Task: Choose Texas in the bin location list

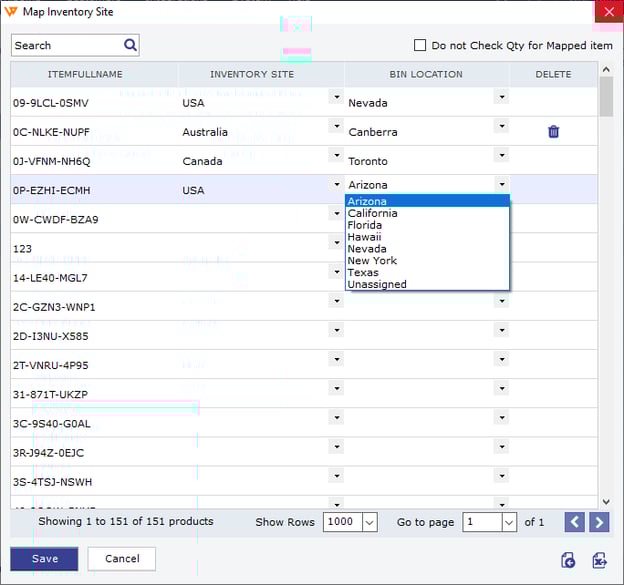Action: [363, 272]
